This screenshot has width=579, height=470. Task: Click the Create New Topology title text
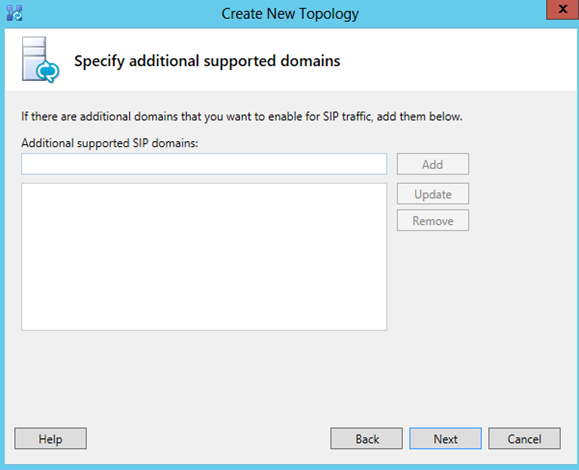coord(290,14)
